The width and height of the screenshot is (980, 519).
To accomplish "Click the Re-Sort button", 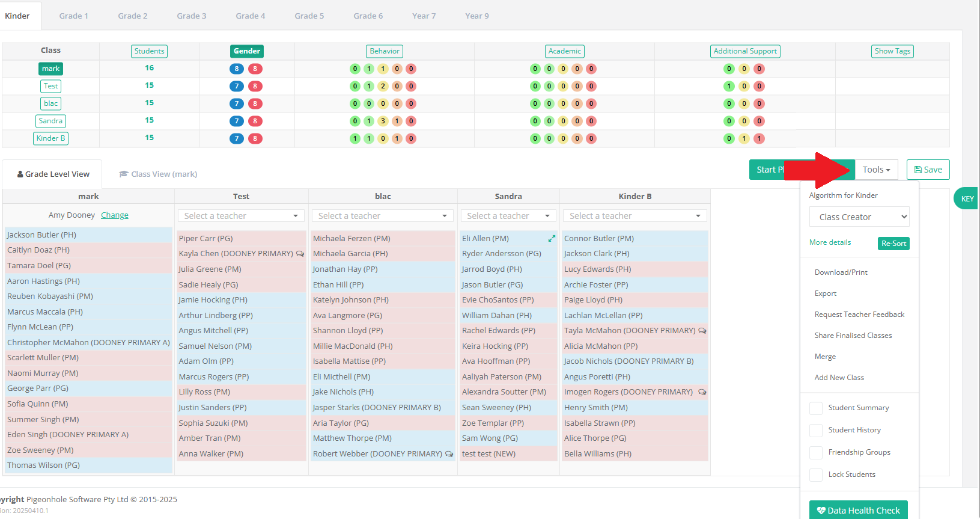I will pyautogui.click(x=893, y=244).
